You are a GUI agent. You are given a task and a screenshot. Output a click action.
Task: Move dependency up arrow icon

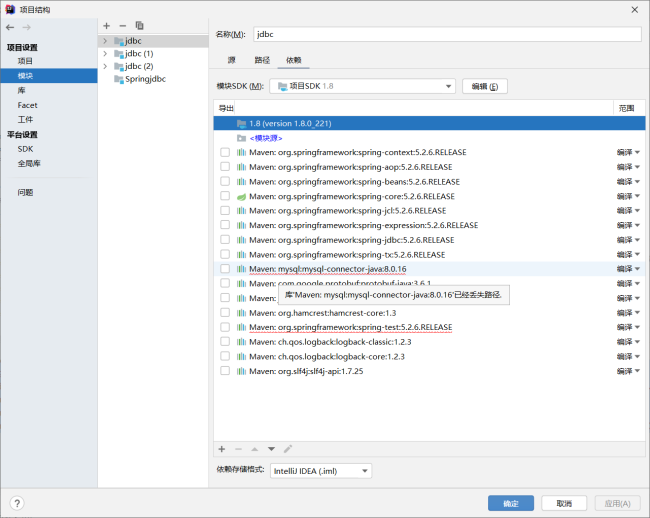tap(255, 449)
